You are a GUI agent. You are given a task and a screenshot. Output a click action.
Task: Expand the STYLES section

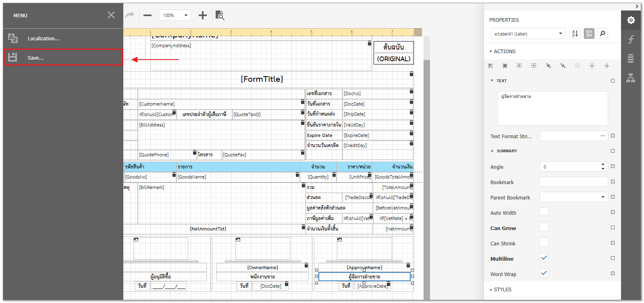point(502,290)
